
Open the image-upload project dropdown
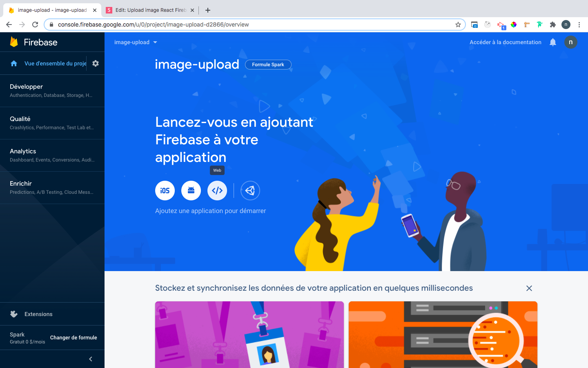tap(136, 42)
